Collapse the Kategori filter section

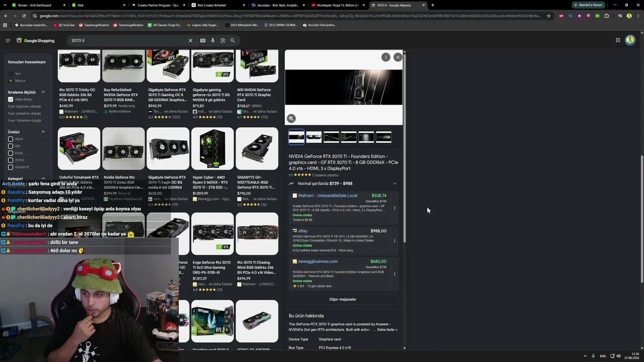[43, 178]
